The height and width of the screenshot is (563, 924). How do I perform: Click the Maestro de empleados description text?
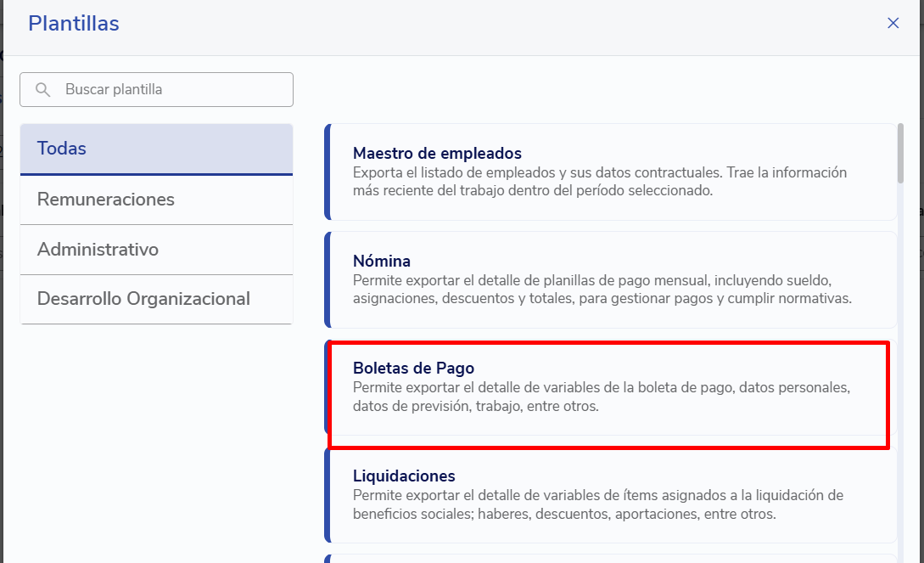coord(599,182)
